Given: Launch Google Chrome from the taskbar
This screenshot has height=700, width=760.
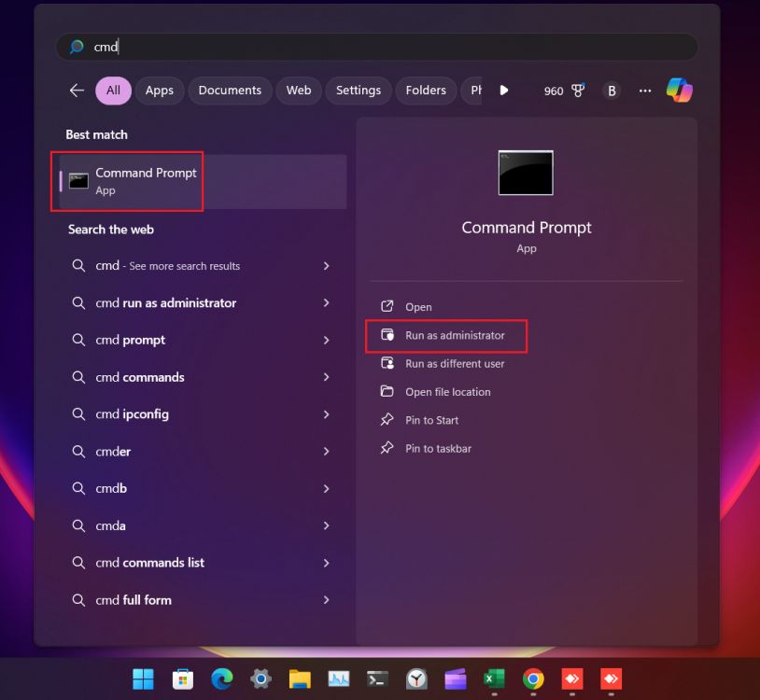Looking at the screenshot, I should 533,679.
